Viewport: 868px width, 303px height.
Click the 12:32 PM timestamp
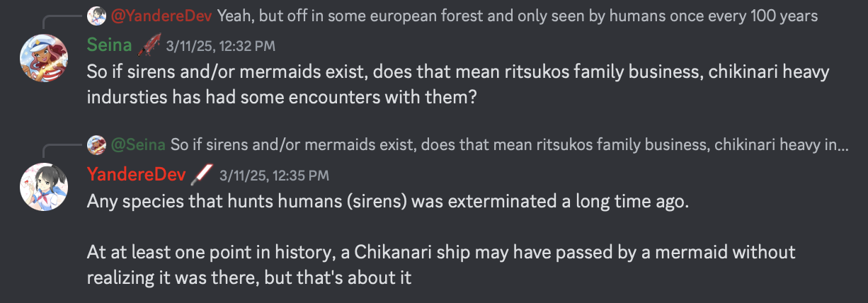point(220,47)
